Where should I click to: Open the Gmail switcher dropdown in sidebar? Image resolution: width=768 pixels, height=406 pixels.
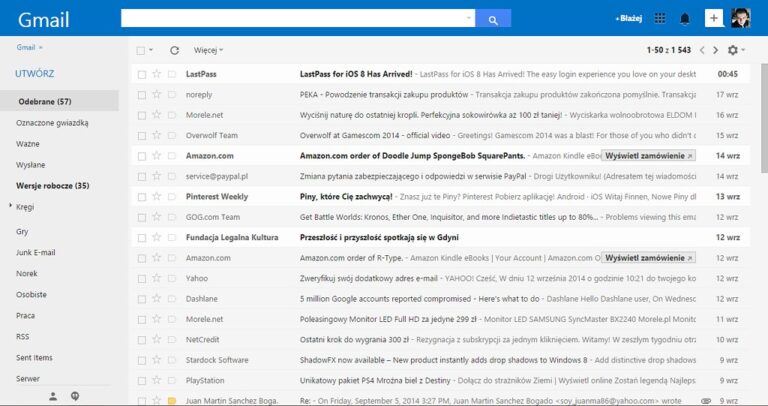coord(29,48)
